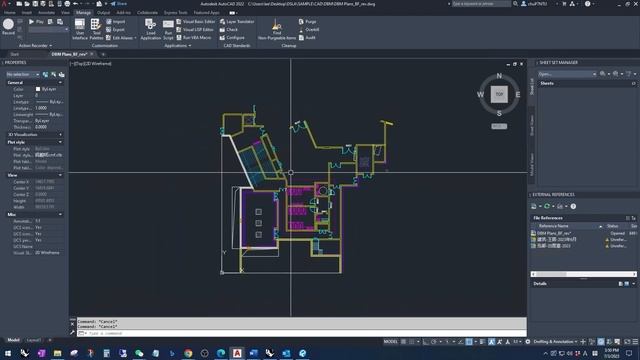Click the Share button in title bar
Viewport: 640px width, 360px height.
tap(119, 4)
